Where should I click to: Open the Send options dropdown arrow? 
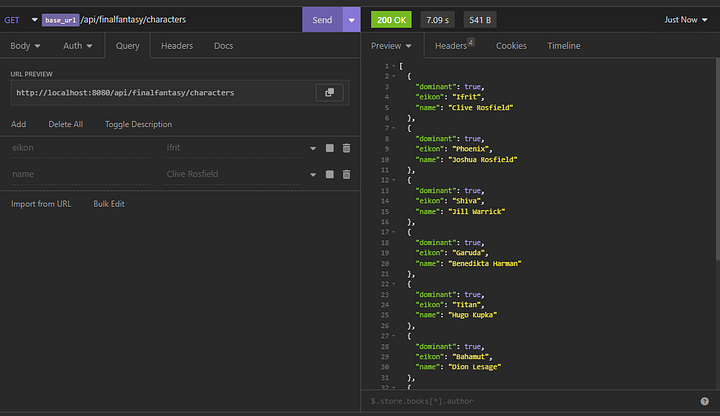click(x=352, y=20)
